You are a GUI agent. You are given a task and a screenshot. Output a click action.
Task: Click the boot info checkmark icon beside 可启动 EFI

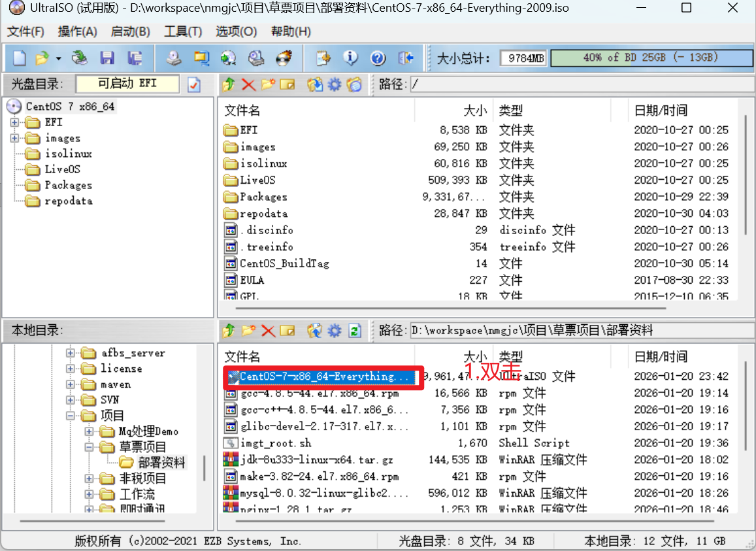pos(194,85)
